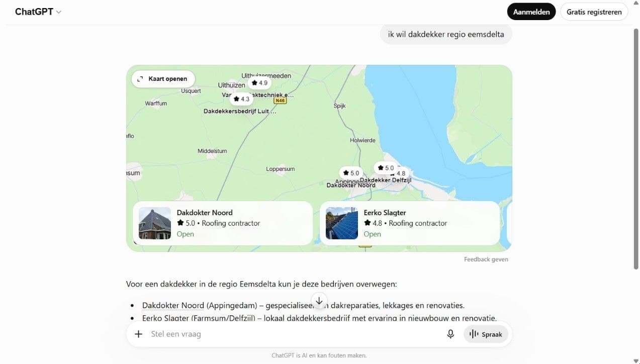Click the Eerko Slagter solar roof thumbnail
Viewport: 640px width, 364px height.
[342, 223]
